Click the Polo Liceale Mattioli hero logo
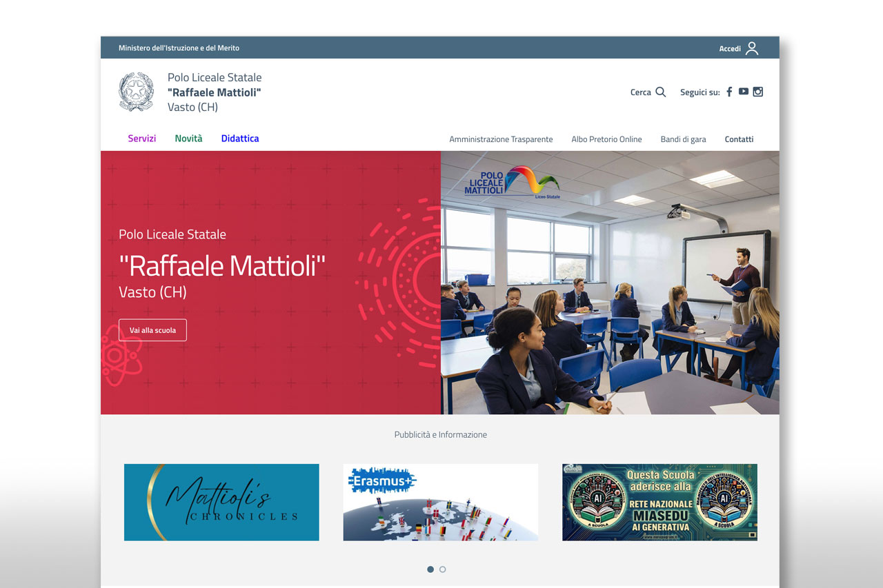This screenshot has height=588, width=883. (x=512, y=183)
